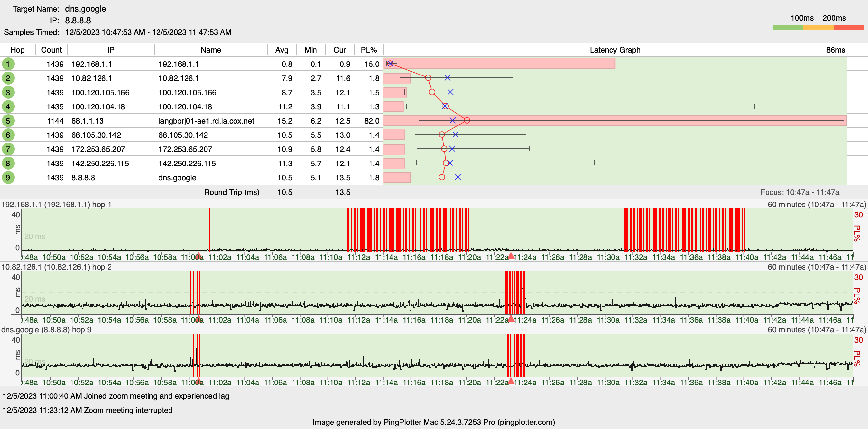Click the green hop 1 circle icon
868x429 pixels.
8,64
